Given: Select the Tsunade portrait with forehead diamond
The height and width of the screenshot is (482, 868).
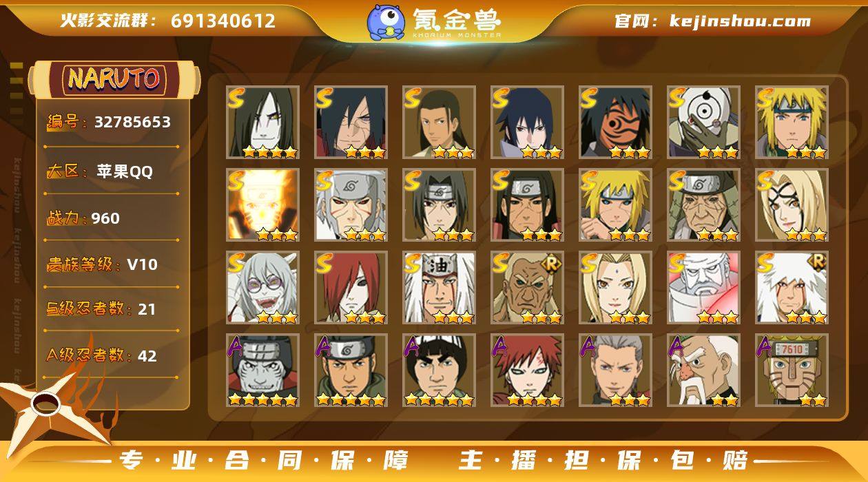Looking at the screenshot, I should coord(615,287).
